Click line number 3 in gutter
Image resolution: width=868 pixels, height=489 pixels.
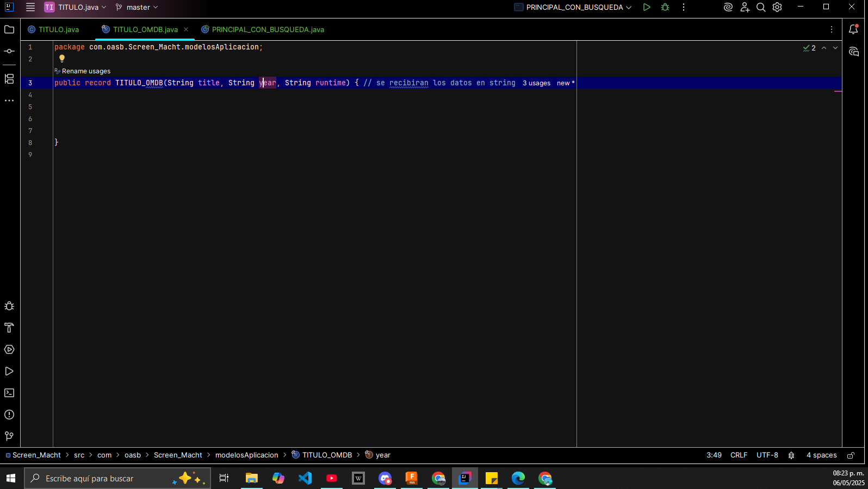[30, 83]
